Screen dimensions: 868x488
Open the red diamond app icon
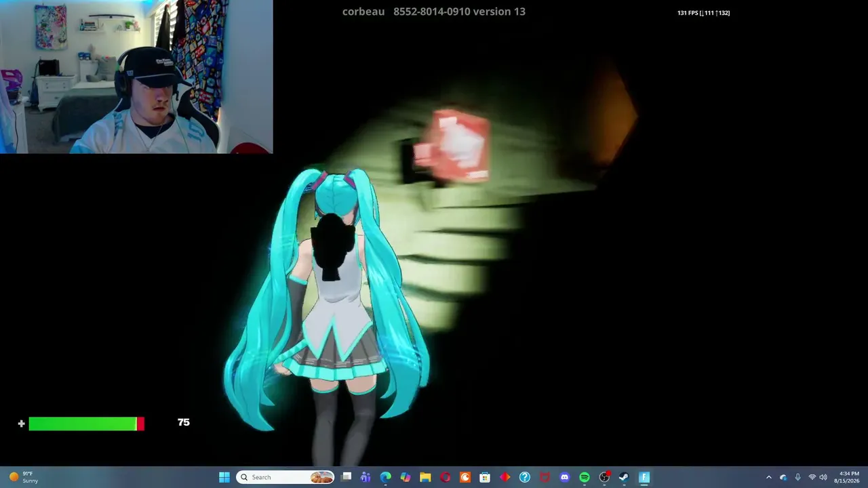505,477
